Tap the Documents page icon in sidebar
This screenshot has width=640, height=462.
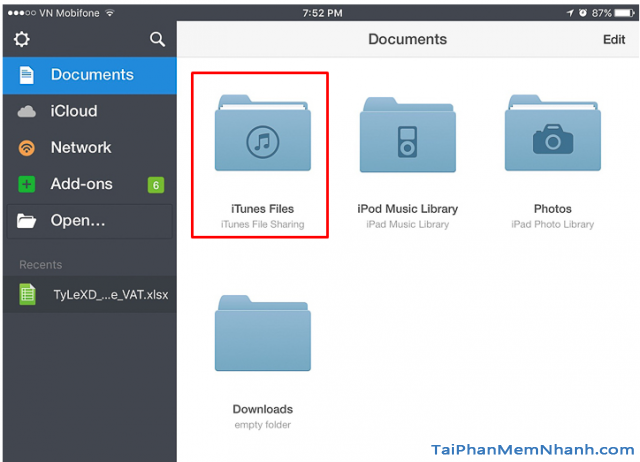[27, 75]
